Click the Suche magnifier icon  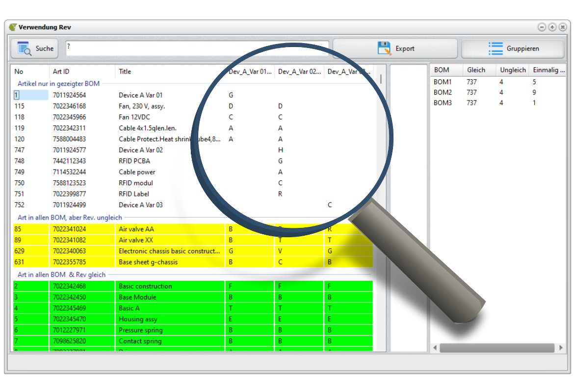tap(25, 48)
